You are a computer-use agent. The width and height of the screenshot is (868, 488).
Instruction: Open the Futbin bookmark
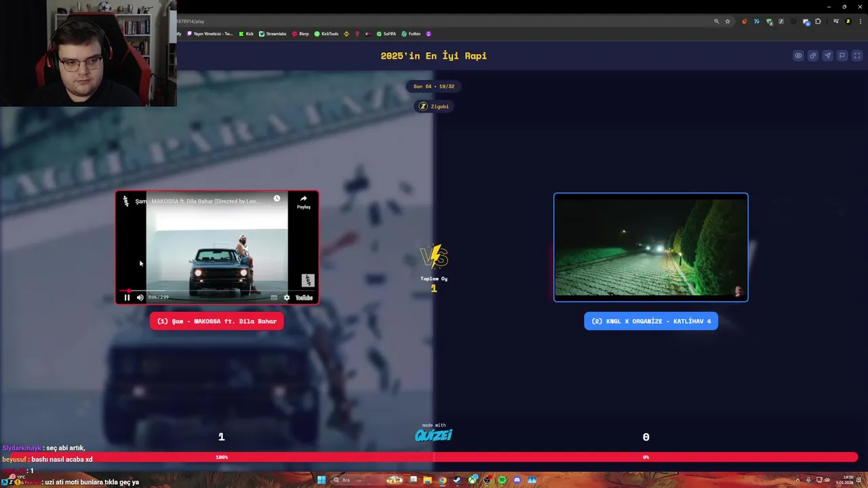click(411, 34)
